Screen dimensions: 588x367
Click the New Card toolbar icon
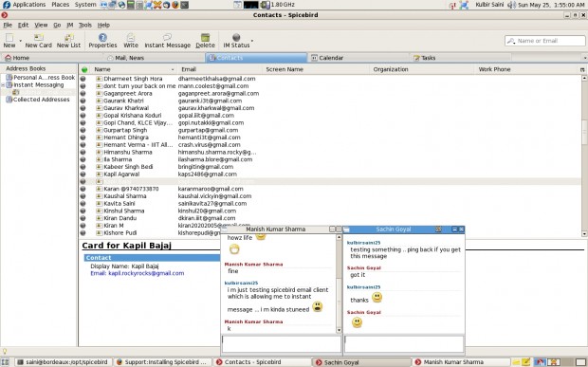(38, 38)
